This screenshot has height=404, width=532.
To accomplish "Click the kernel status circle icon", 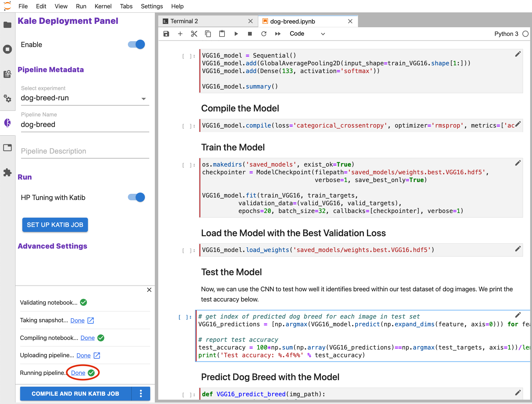I will coord(525,34).
